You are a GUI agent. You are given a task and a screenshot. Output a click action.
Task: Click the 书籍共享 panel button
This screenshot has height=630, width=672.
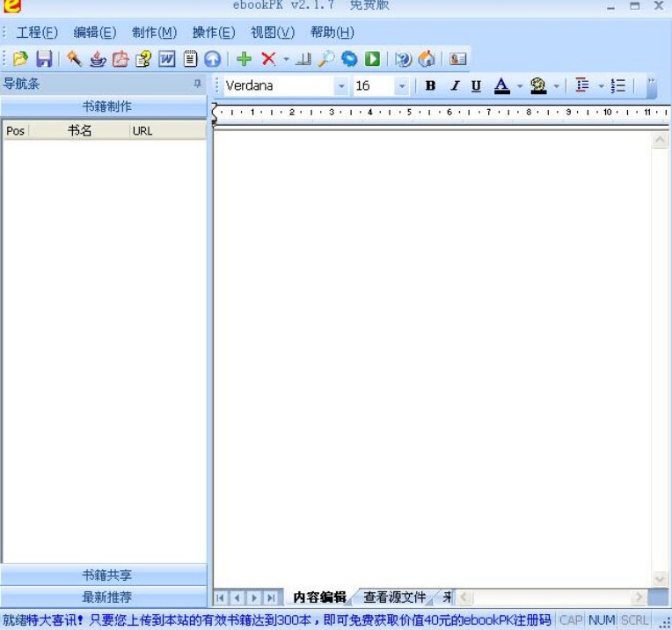[106, 575]
